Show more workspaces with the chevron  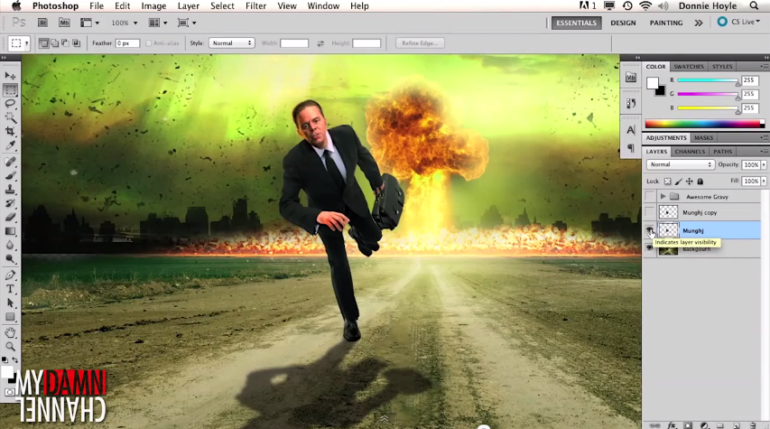click(x=698, y=23)
